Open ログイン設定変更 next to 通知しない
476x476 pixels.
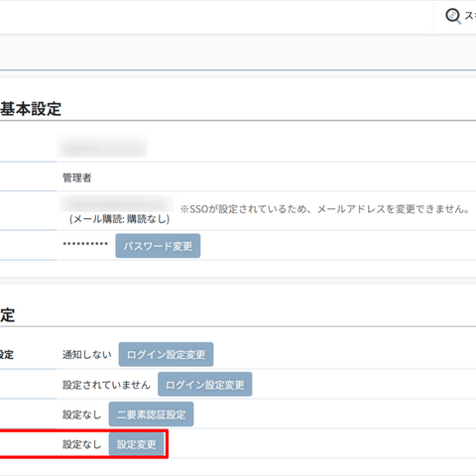[x=166, y=354]
